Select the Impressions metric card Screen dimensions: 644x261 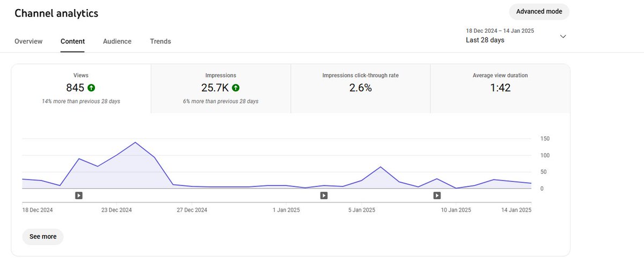[221, 89]
